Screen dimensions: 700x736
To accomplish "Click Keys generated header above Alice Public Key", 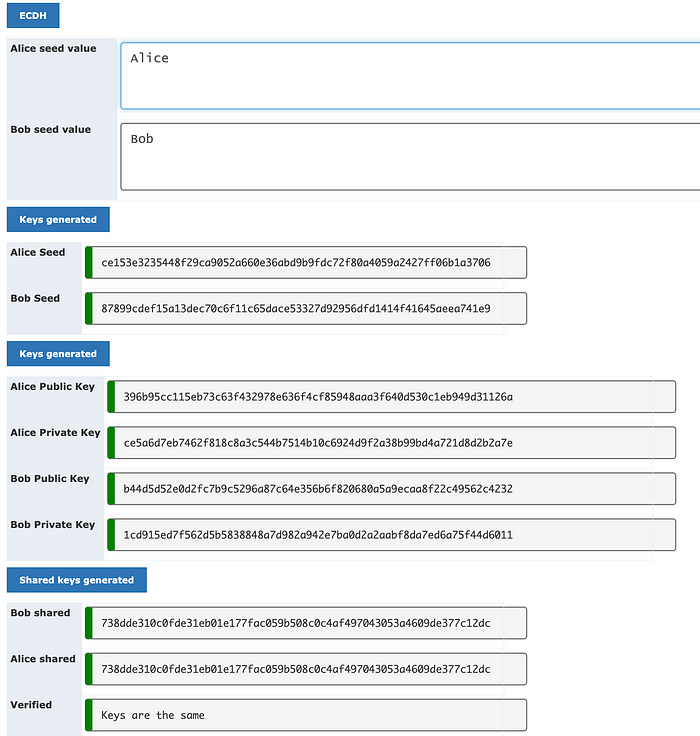I will pyautogui.click(x=58, y=354).
